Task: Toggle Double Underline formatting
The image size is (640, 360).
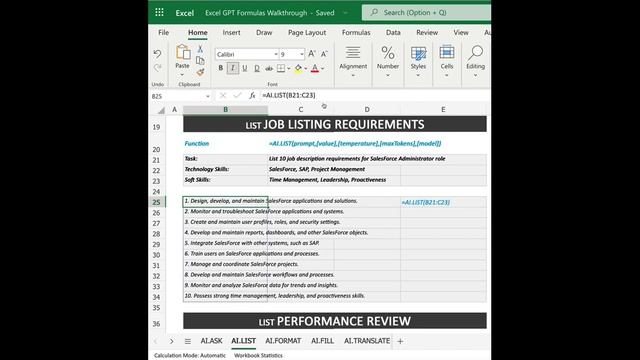Action: [x=257, y=68]
